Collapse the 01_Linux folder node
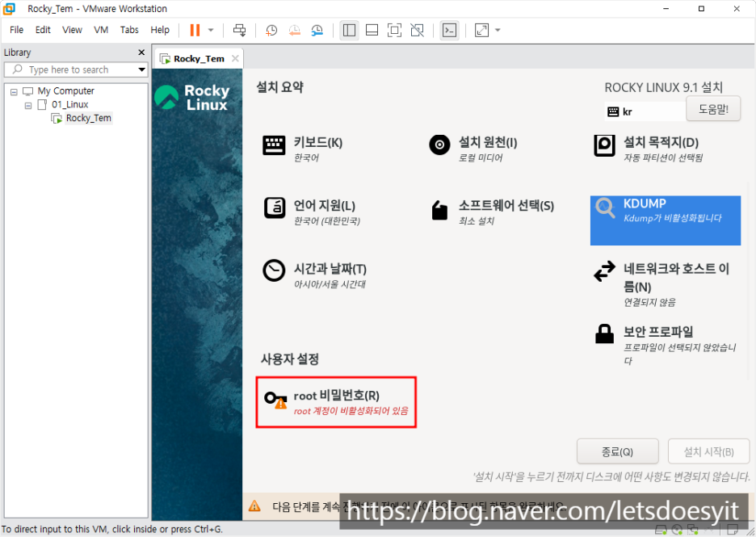756x537 pixels. 28,105
